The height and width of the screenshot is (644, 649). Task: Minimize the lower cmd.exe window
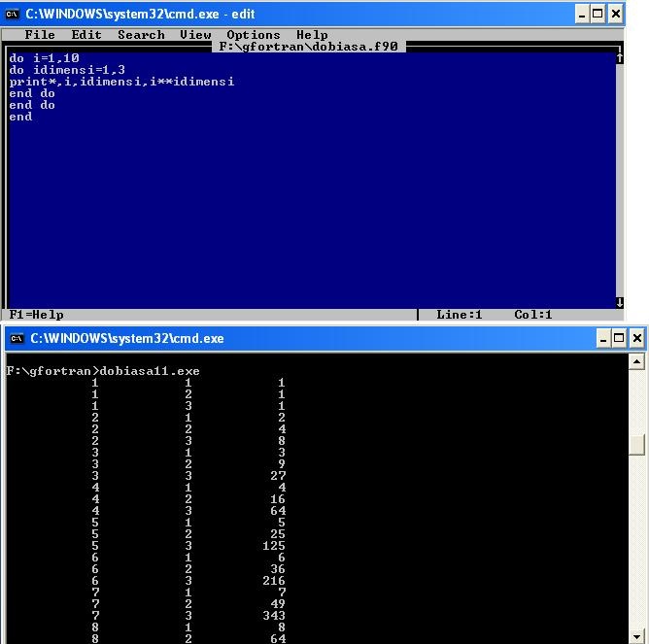pos(603,339)
